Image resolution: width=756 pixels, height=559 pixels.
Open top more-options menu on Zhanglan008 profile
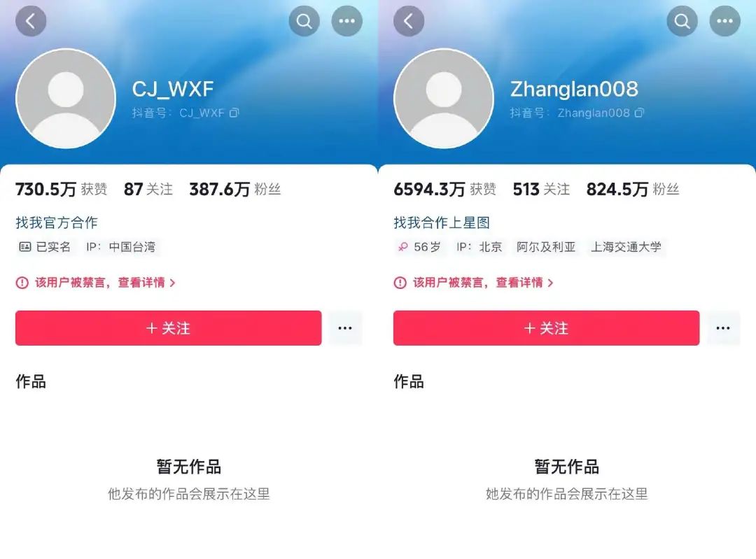724,21
